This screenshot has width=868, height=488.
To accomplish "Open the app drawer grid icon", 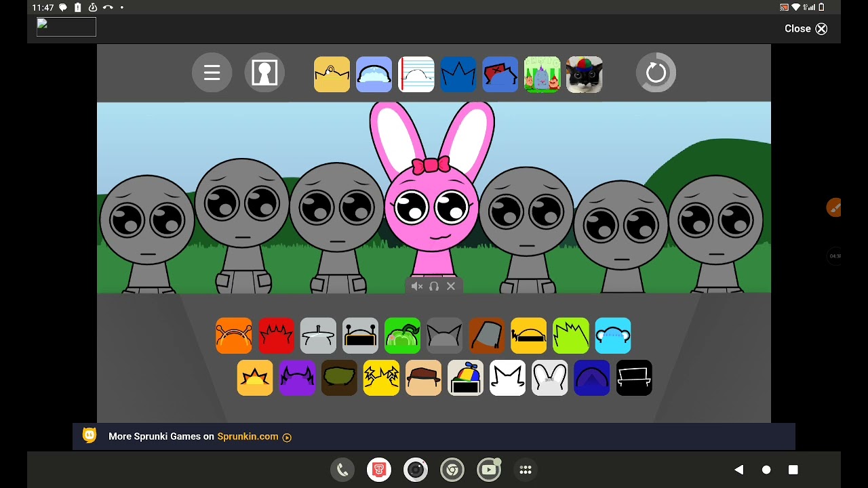I will pos(526,470).
